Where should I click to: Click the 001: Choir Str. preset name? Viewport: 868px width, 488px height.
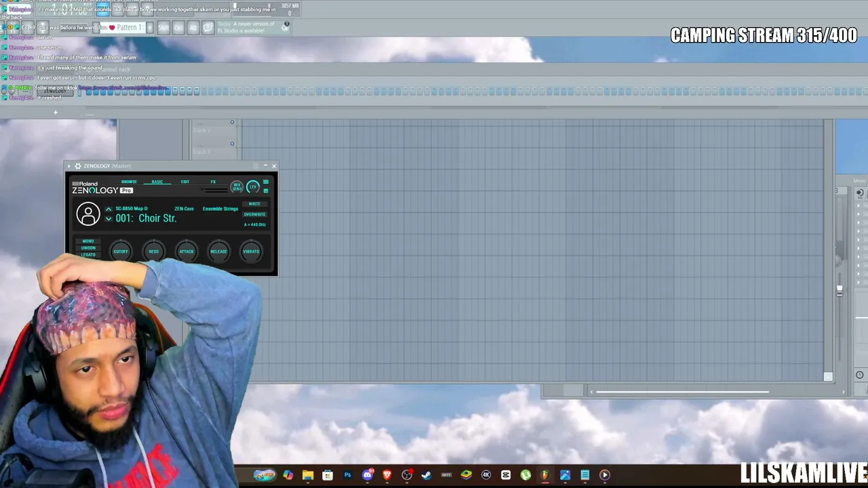click(x=146, y=218)
